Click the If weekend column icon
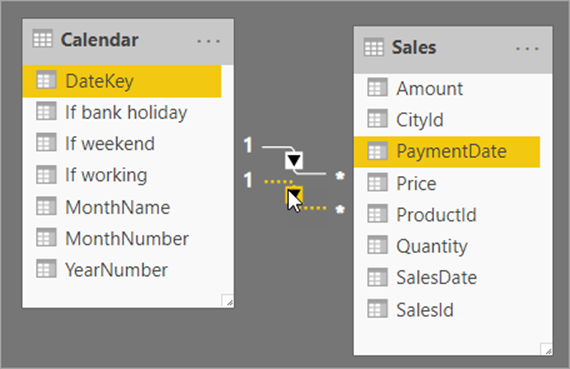This screenshot has width=570, height=369. tap(46, 143)
